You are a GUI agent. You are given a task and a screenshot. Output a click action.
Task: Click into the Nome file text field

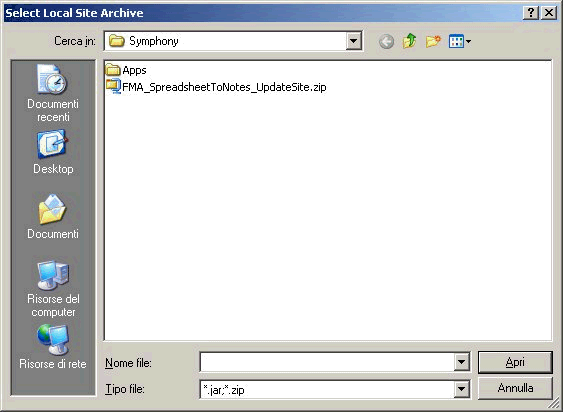(327, 362)
